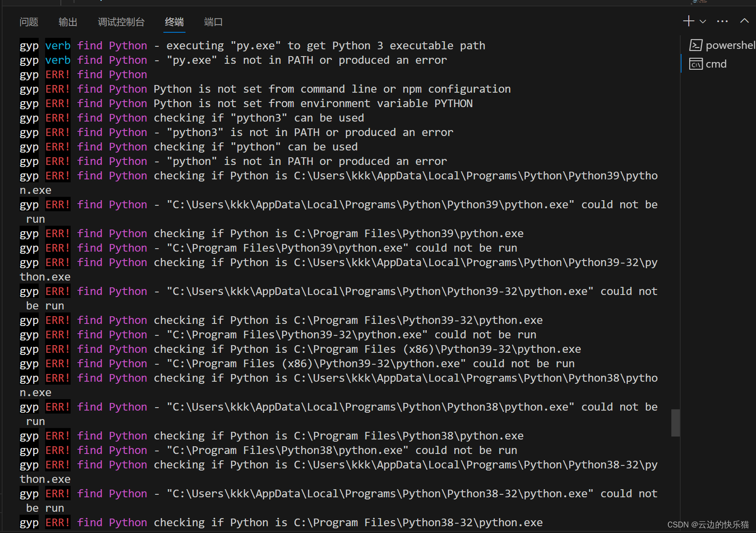Screen dimensions: 756x533
Task: Switch to the 输出 (Output) tab
Action: 68,22
